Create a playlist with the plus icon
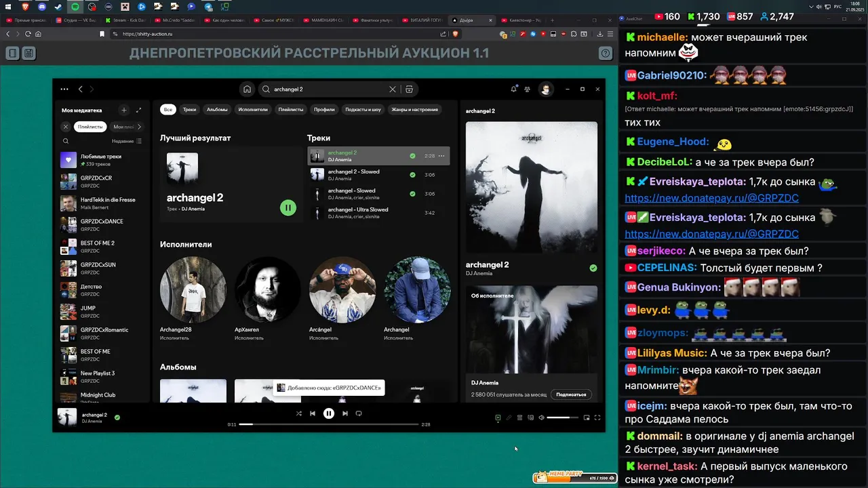This screenshot has height=488, width=868. (x=123, y=110)
